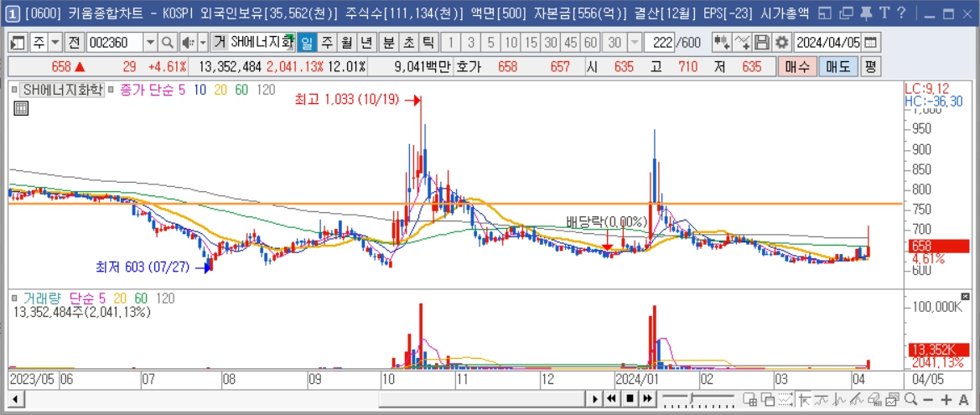Screen dimensions: 980x415
Task: Adjust the chart zoom slider handle
Action: 692,397
